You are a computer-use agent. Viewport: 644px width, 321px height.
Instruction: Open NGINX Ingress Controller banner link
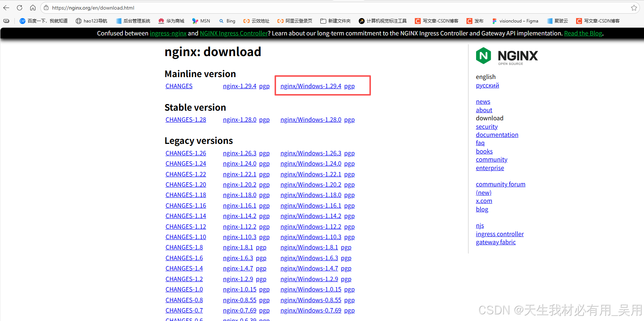(x=234, y=33)
